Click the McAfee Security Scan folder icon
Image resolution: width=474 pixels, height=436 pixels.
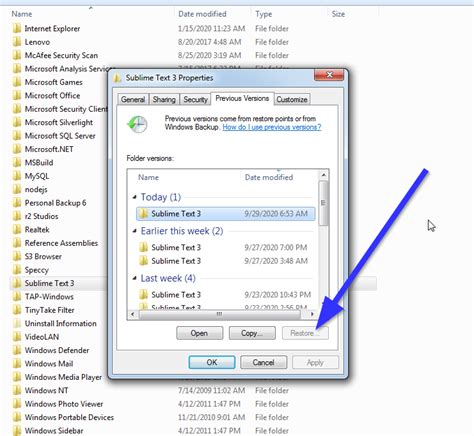[17, 55]
